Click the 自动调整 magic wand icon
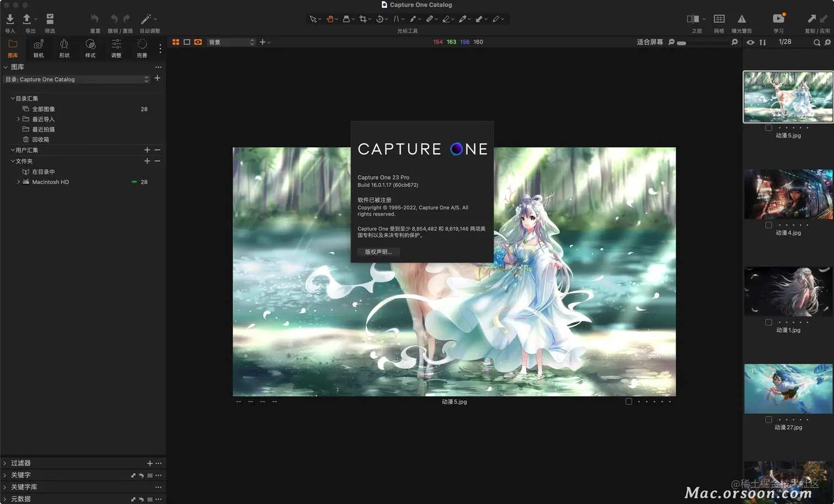Screen dimensions: 834x504 click(146, 19)
